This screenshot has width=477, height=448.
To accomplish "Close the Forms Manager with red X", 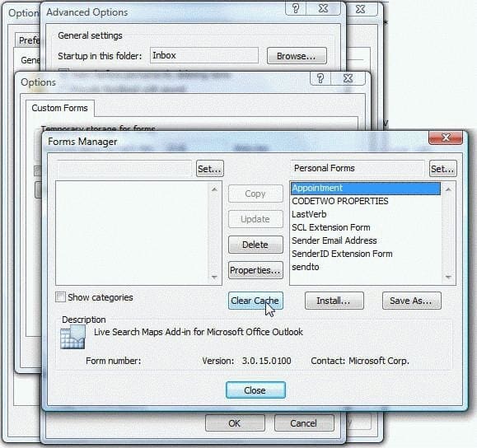I will (x=446, y=138).
